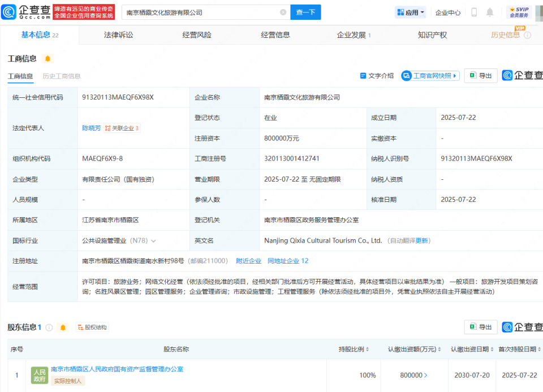Click the Qcc.com logo icon
Screen dimensions: 543x392
click(8, 12)
